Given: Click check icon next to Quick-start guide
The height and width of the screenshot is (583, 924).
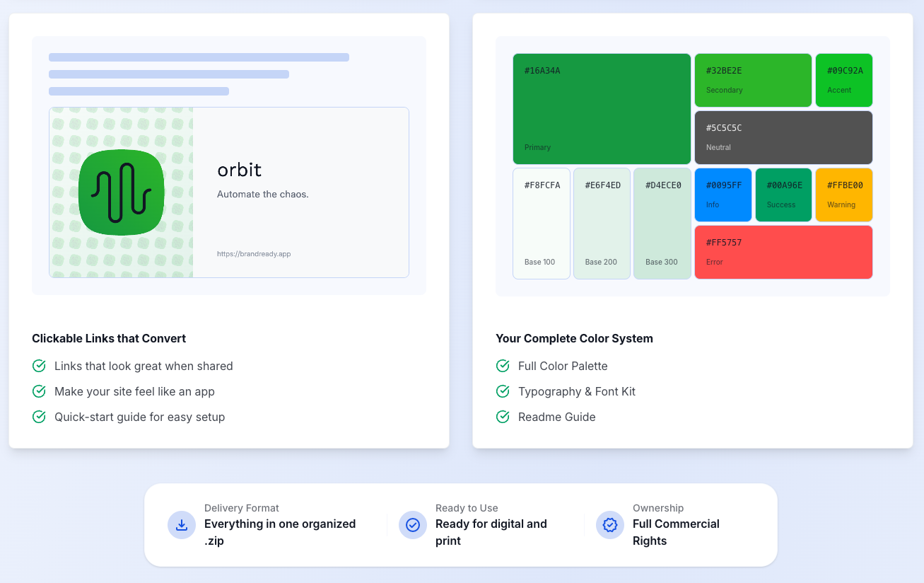Looking at the screenshot, I should [x=39, y=417].
